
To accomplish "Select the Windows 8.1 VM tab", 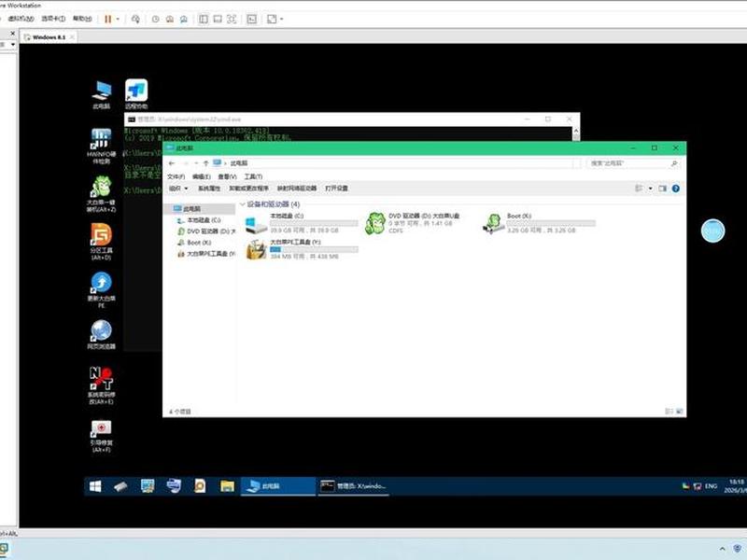I will coord(49,36).
